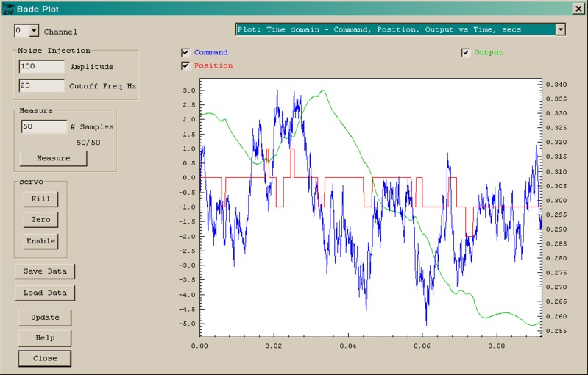Viewport: 588px width, 375px height.
Task: Click Load Data button
Action: pos(45,293)
